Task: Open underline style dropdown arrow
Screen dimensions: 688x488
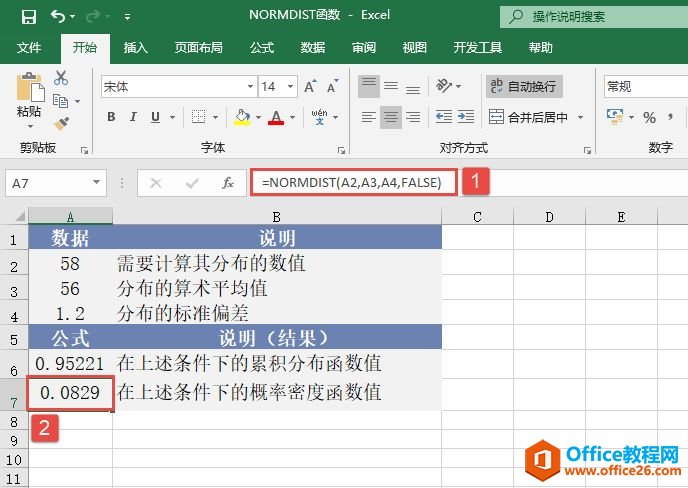Action: [x=172, y=117]
